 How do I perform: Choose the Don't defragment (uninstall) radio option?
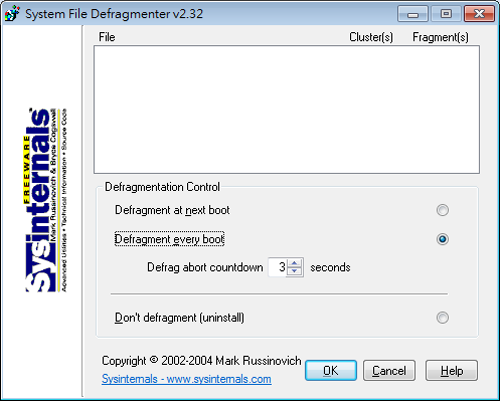tap(442, 317)
